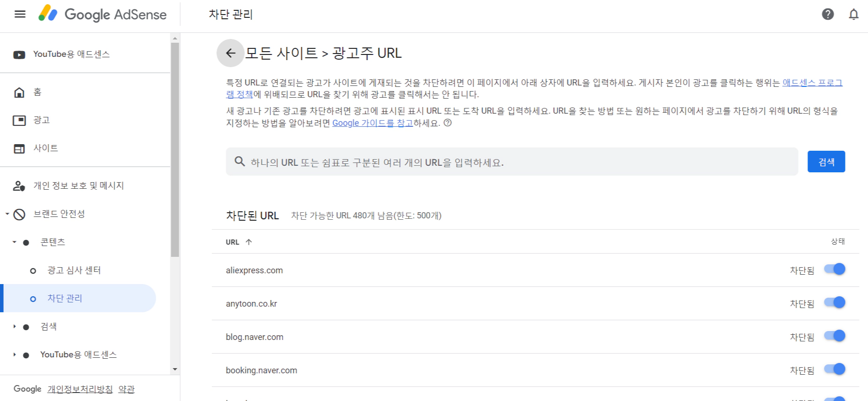Screen dimensions: 868x401
Task: Open 약관 footer link
Action: pos(126,389)
